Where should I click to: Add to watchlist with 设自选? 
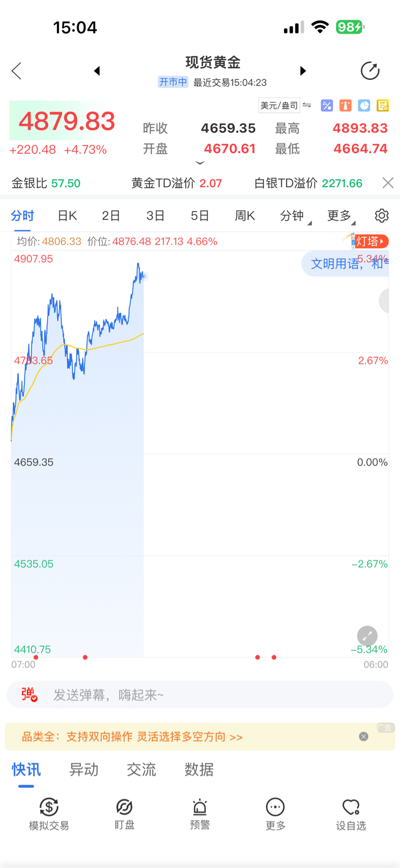(351, 813)
